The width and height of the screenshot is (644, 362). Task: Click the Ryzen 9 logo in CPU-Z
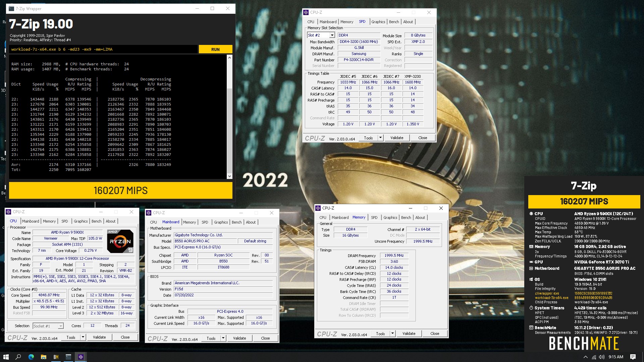[120, 241]
